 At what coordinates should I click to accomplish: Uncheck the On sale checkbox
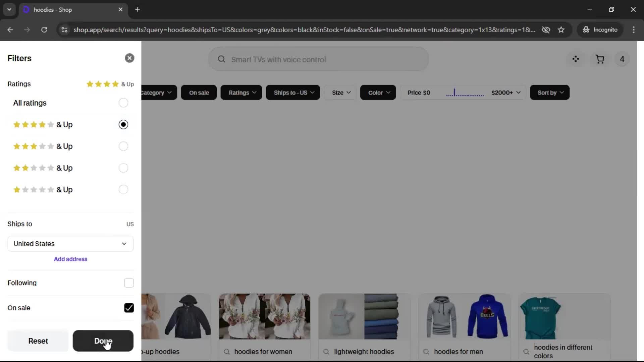click(x=129, y=308)
